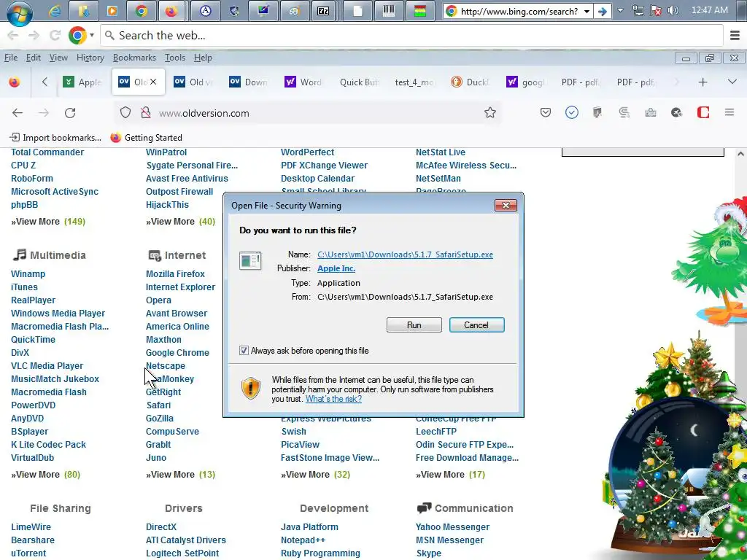The height and width of the screenshot is (560, 747).
Task: Click the blue circled checkmark extension icon
Action: (572, 112)
